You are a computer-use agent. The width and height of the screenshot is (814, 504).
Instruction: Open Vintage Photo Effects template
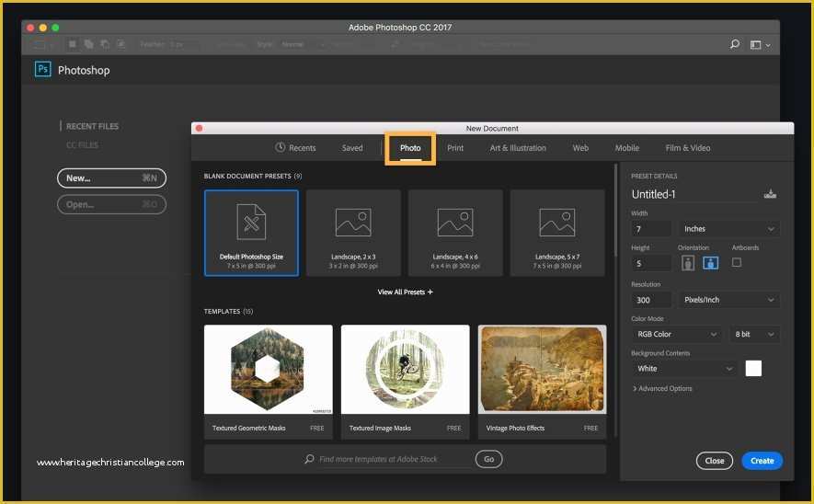(x=542, y=382)
